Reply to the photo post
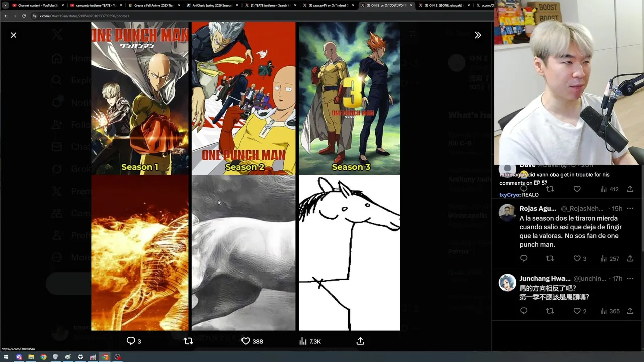Screen dimensions: 644x362 tap(134, 341)
